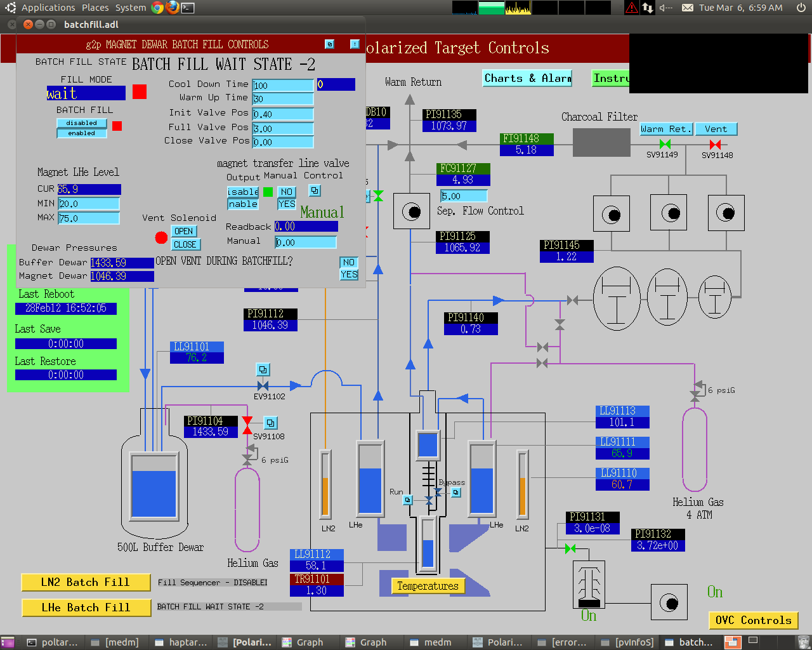Open the mail envelope indicator

[x=688, y=8]
